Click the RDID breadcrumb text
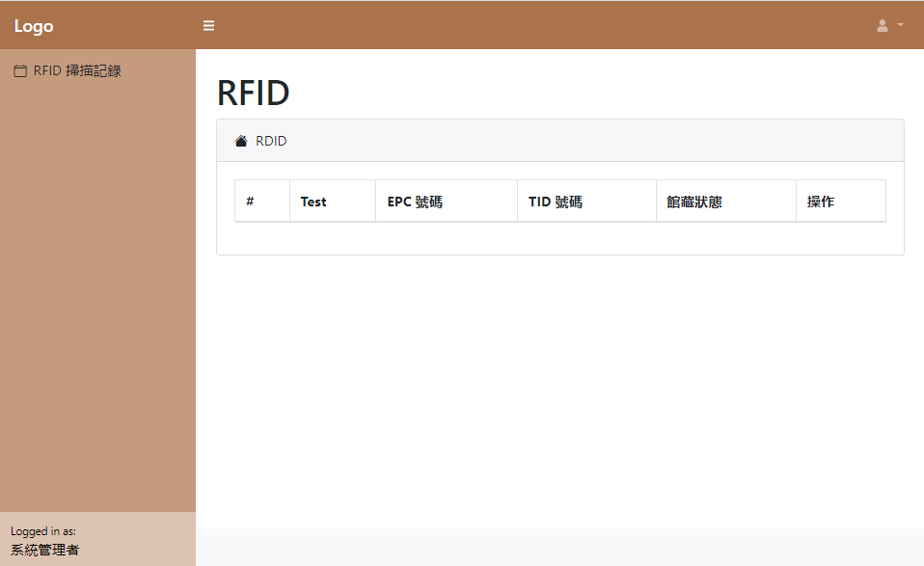This screenshot has height=566, width=924. pos(271,141)
